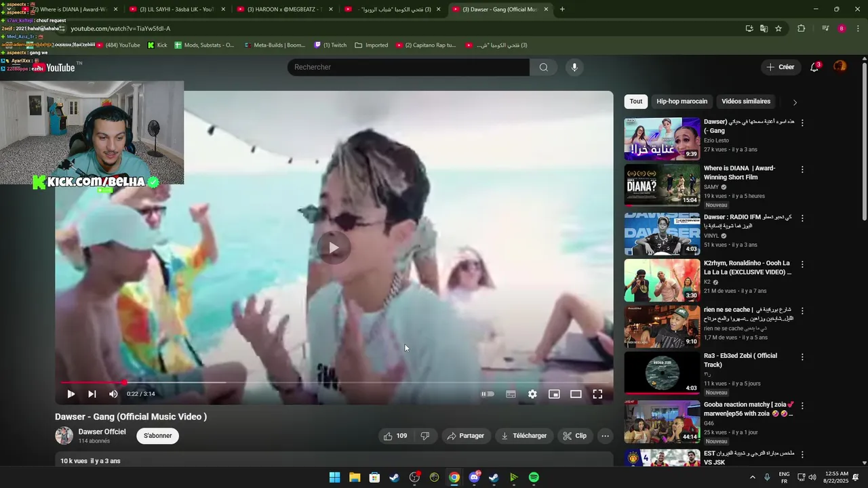Open options menu for Ezio Lesto video

pyautogui.click(x=802, y=123)
